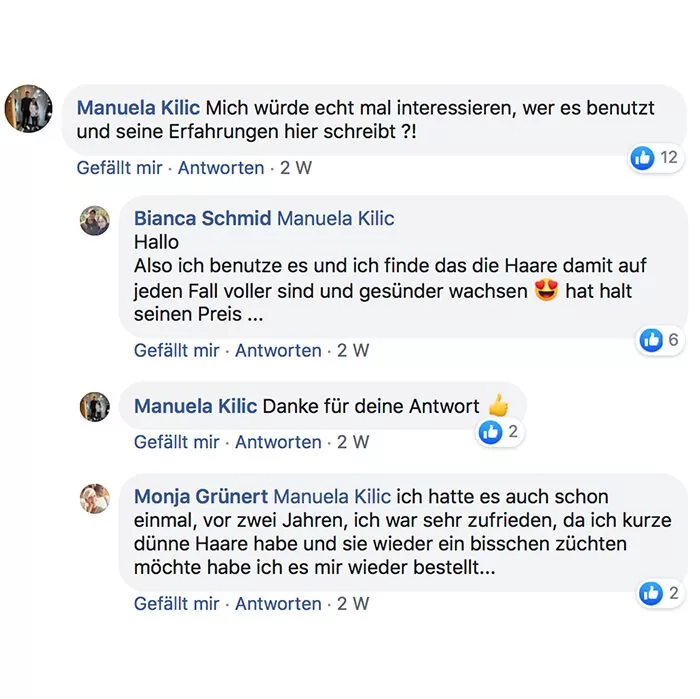The image size is (700, 699).
Task: Click Gefällt mir under the Danke comment
Action: pos(177,442)
